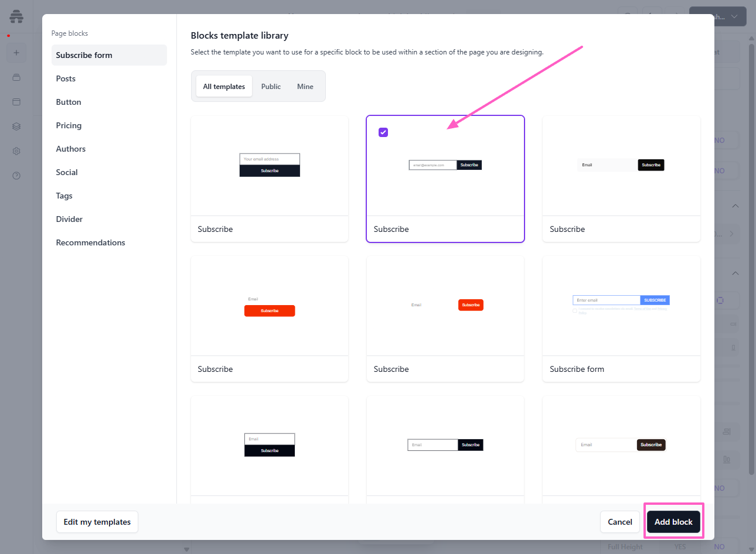
Task: Click the stacked tray icon in sidebar
Action: pyautogui.click(x=16, y=77)
